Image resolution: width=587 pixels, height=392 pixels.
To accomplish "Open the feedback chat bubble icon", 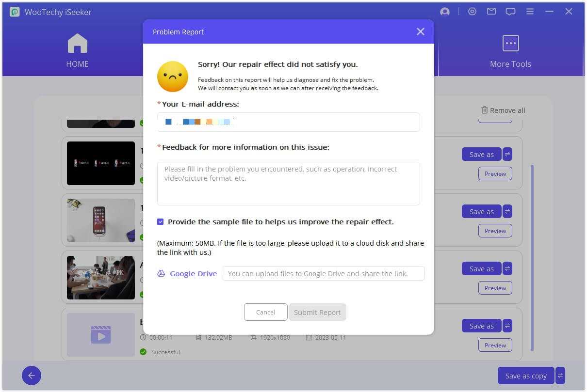I will [510, 12].
